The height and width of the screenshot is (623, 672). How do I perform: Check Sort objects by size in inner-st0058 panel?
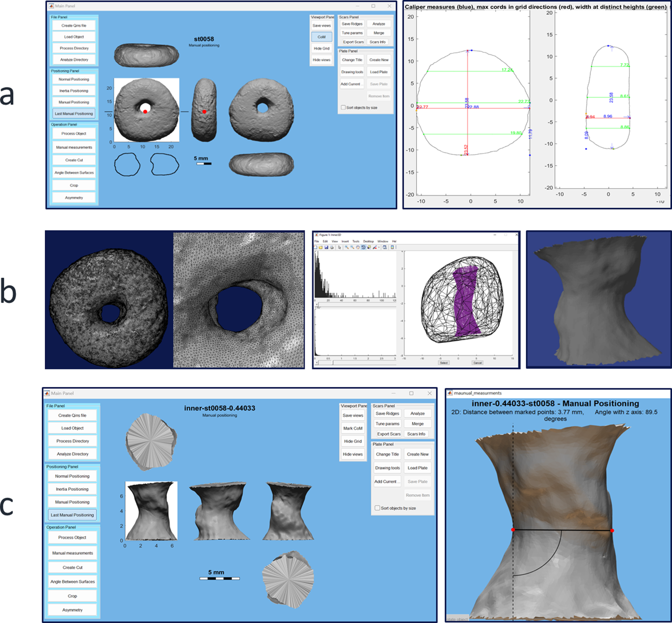tap(378, 508)
